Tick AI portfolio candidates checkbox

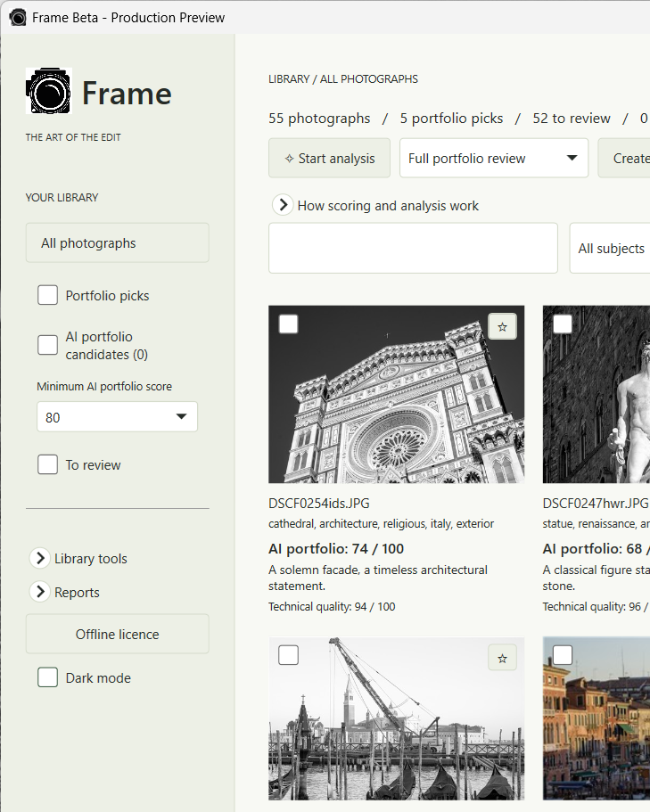click(47, 345)
